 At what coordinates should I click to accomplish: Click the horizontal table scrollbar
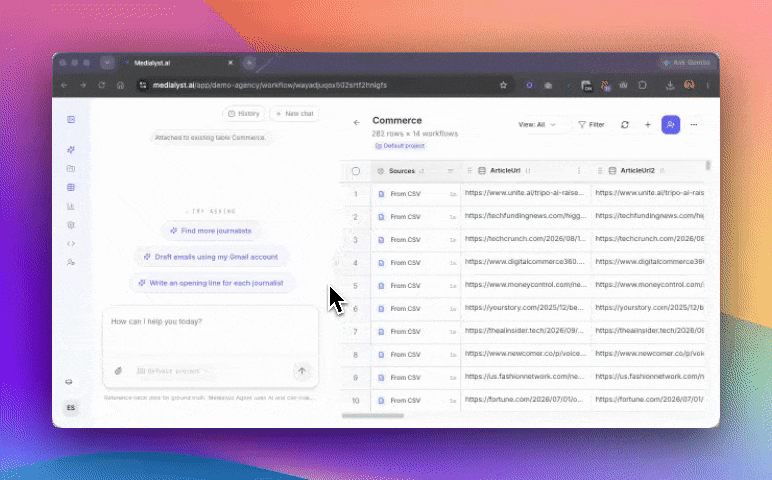[373, 416]
